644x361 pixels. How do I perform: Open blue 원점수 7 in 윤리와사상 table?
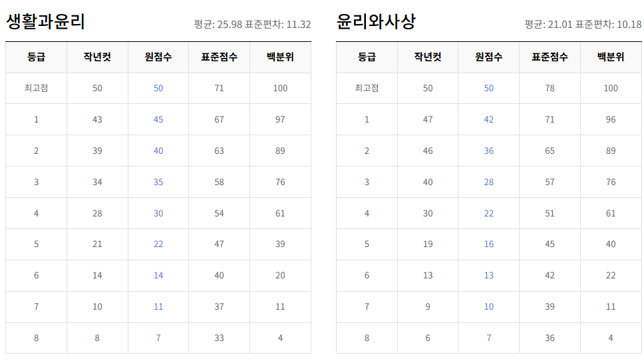[x=489, y=338]
